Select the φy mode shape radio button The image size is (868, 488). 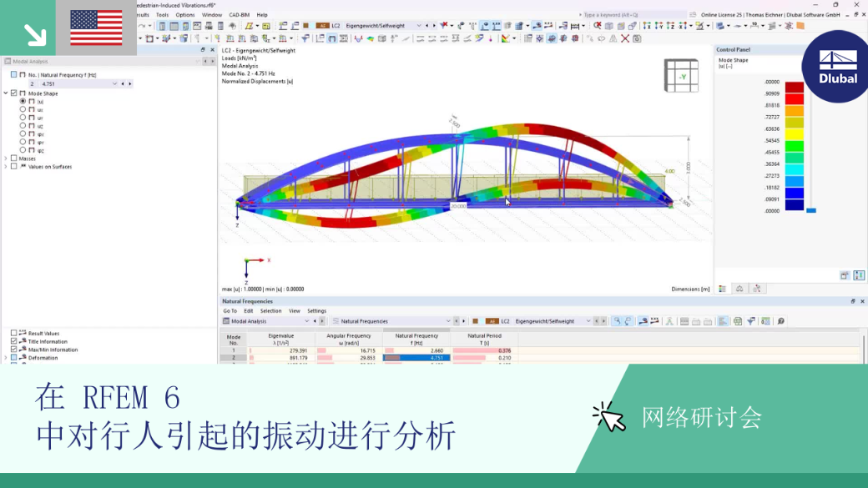(23, 142)
